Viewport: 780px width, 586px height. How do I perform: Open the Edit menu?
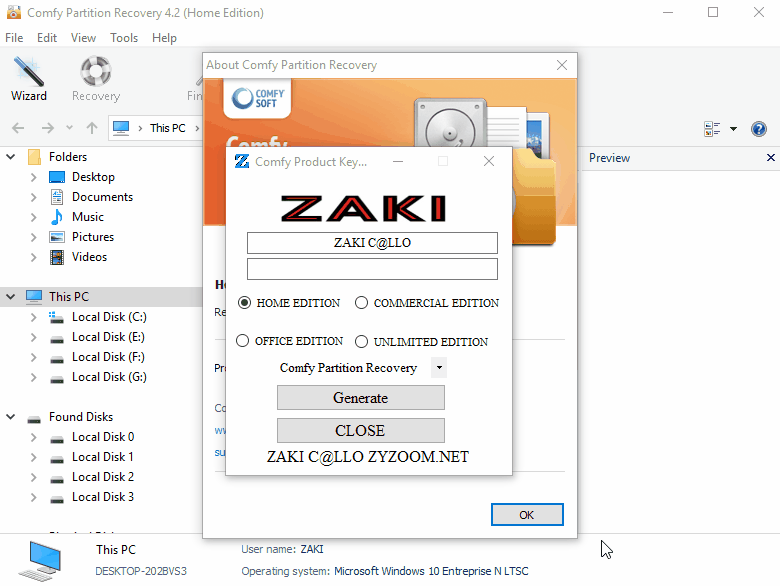pos(47,38)
